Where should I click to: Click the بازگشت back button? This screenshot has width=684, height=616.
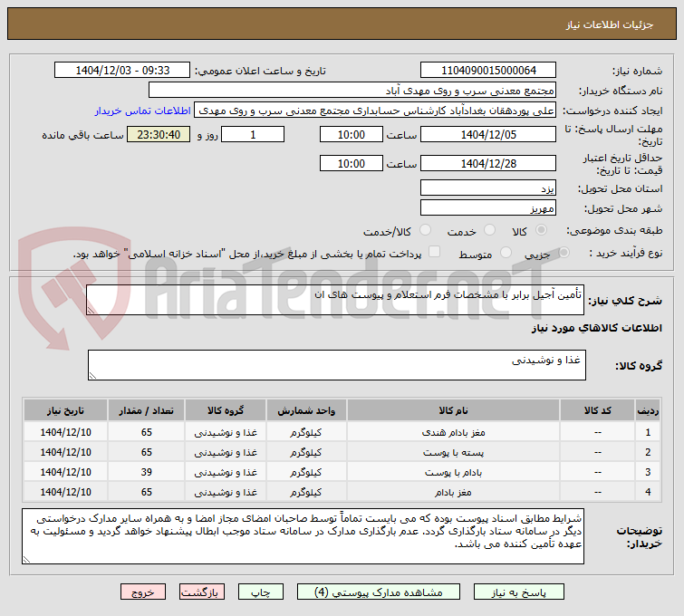pyautogui.click(x=201, y=592)
